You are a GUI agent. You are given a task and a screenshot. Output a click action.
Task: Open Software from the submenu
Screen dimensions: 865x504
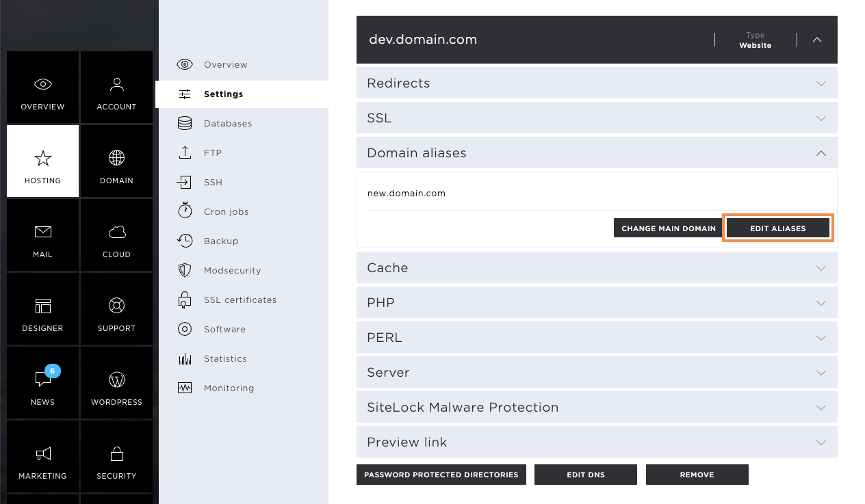click(x=225, y=329)
